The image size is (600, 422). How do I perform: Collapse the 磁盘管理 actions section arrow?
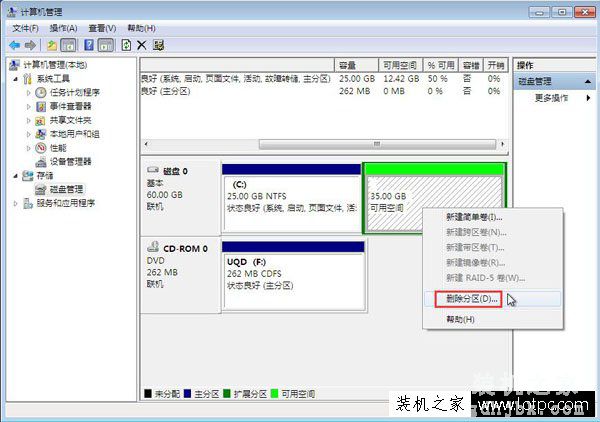588,81
